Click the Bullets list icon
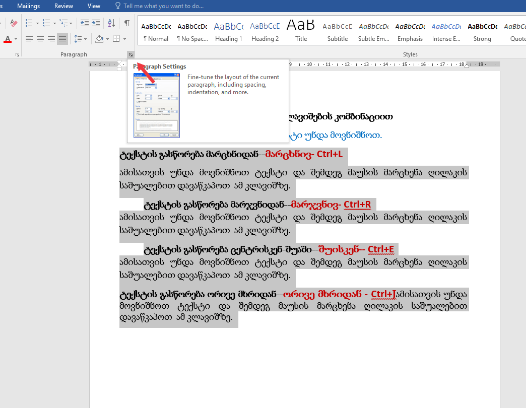The height and width of the screenshot is (408, 526). (x=29, y=23)
